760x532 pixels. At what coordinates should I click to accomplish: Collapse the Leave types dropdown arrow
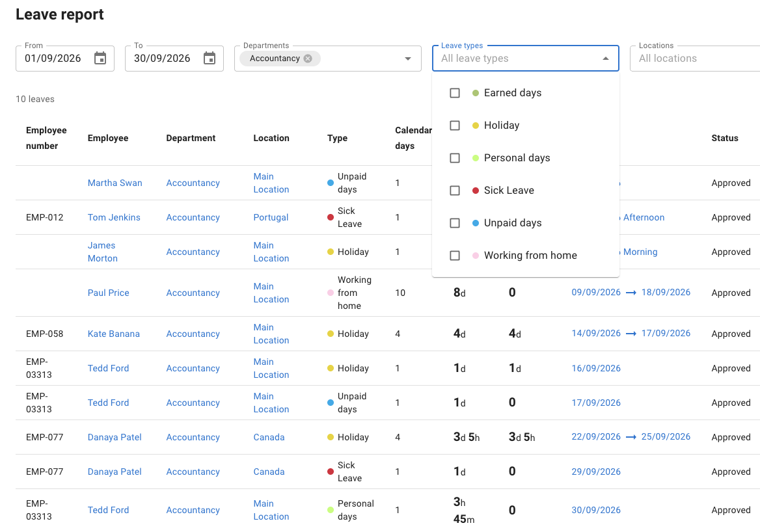tap(605, 59)
